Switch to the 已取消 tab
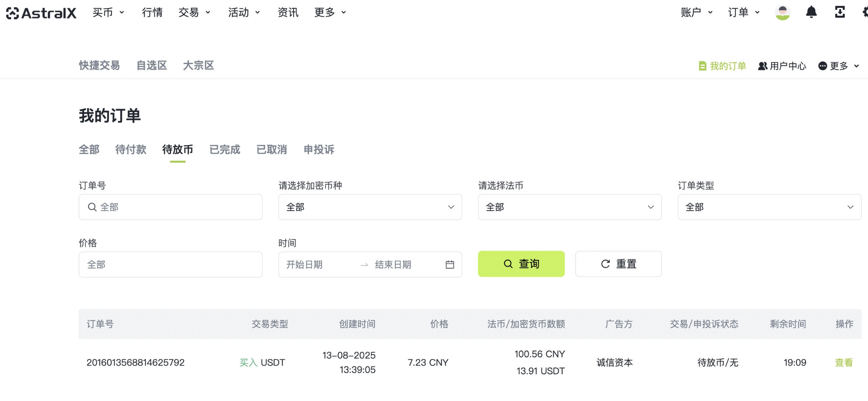Image resolution: width=868 pixels, height=401 pixels. click(x=272, y=150)
